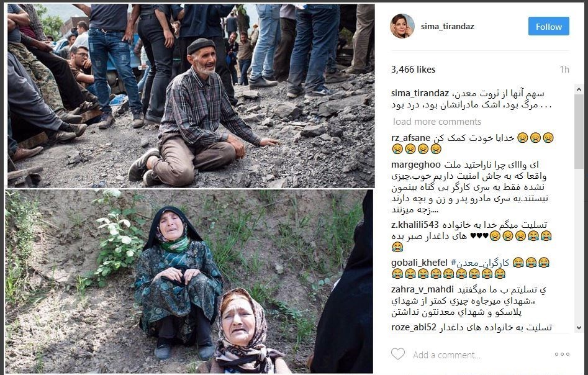The width and height of the screenshot is (588, 375).
Task: Open z.khalili543 commenter profile
Action: pos(415,225)
